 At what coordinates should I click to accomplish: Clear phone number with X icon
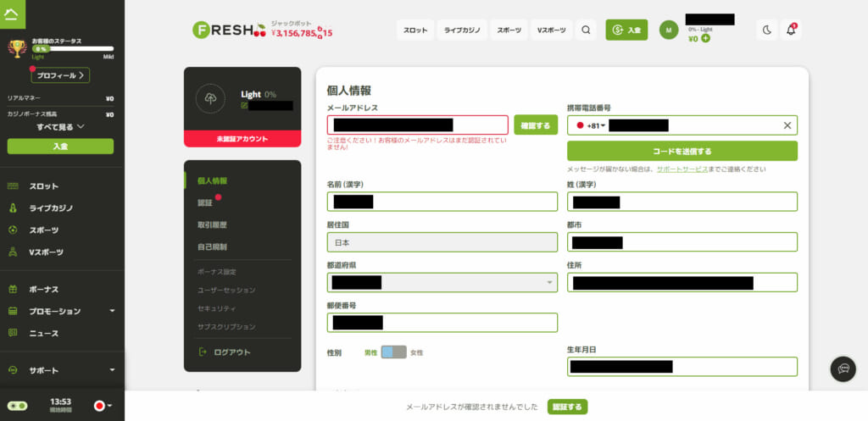787,125
